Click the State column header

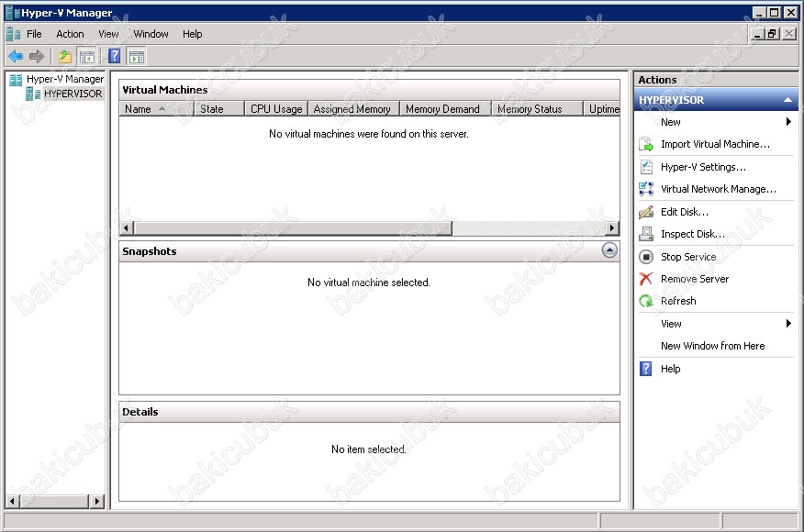[219, 109]
